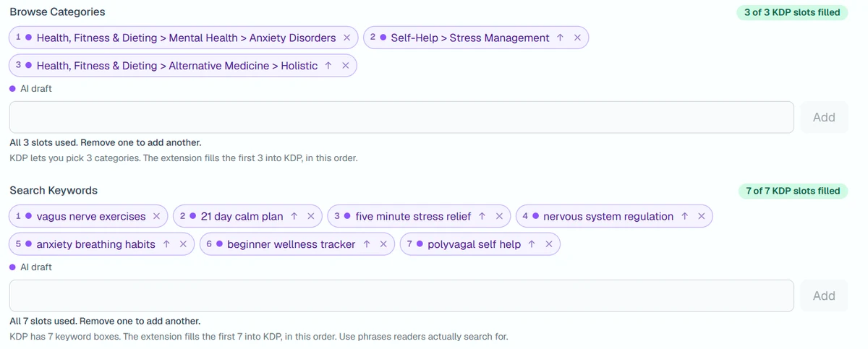Viewport: 868px width, 349px height.
Task: Move '21 day calm plan' keyword up
Action: tap(294, 216)
